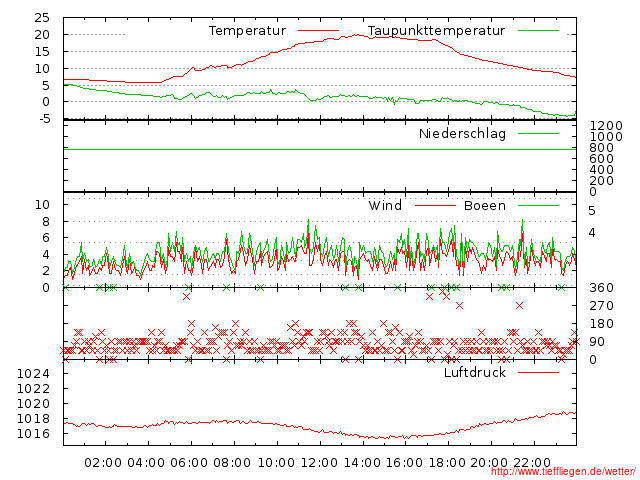Click the 18:00 time axis label
The width and height of the screenshot is (640, 480).
click(447, 463)
